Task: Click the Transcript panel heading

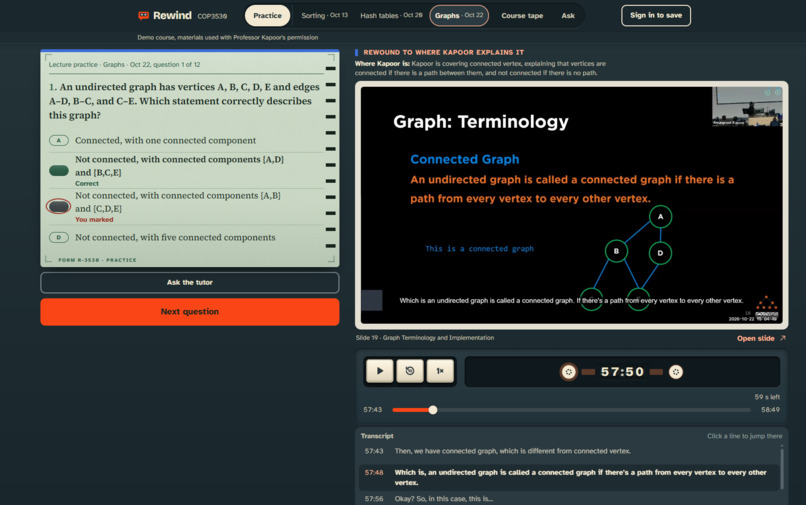Action: tap(377, 436)
